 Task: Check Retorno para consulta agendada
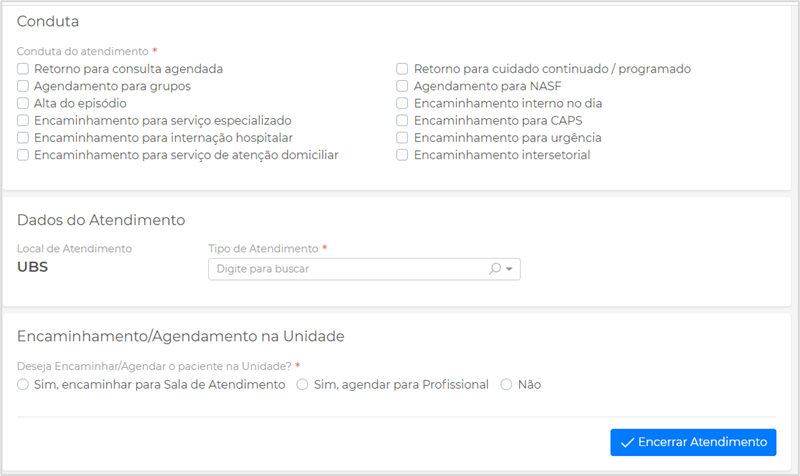(23, 69)
